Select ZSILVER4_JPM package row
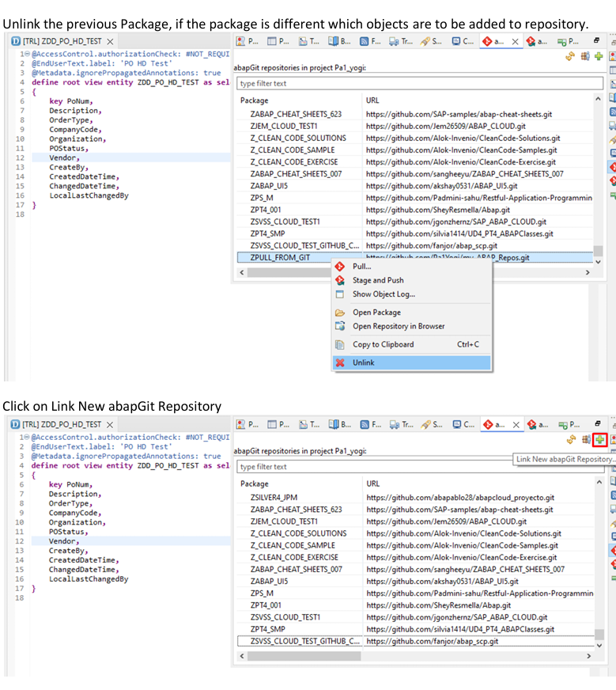Viewport: 616px width, 690px height. [x=415, y=497]
